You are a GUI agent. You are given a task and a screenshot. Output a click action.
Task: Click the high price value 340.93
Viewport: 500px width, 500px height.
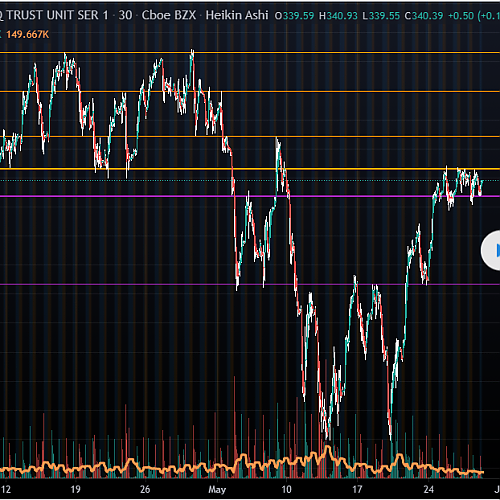(x=342, y=16)
